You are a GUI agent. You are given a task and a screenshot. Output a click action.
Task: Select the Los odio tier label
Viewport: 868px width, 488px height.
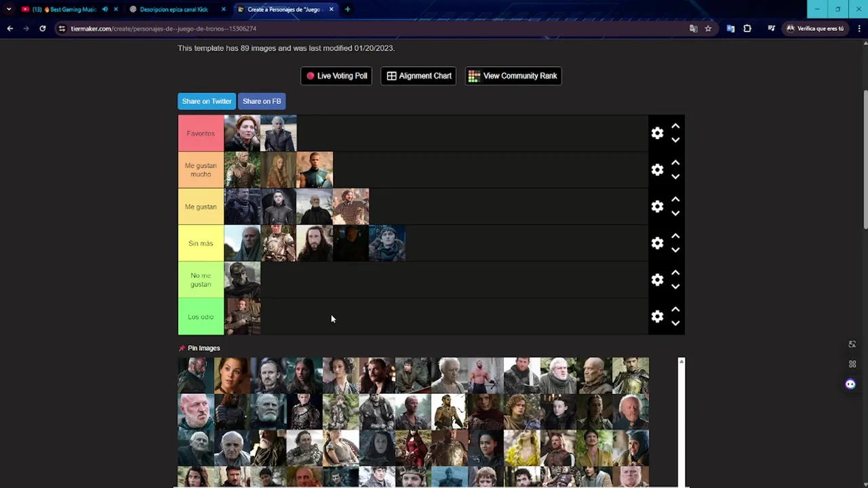[201, 317]
